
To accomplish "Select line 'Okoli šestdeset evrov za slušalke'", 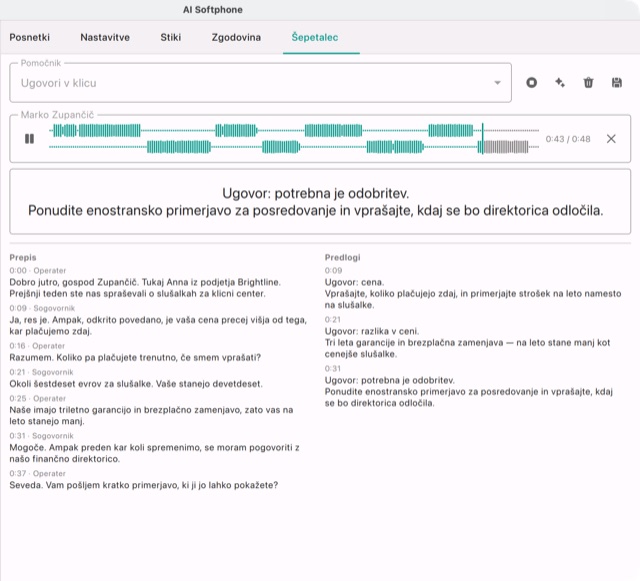I will tap(136, 384).
